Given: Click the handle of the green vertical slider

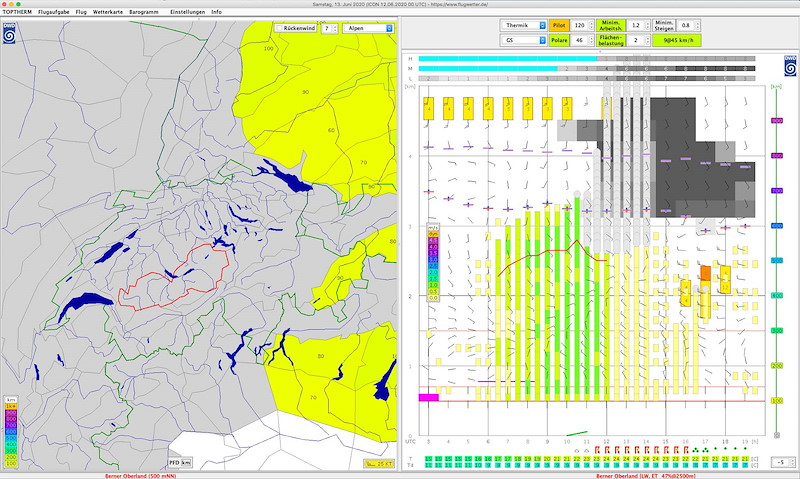Looking at the screenshot, I should [x=777, y=435].
